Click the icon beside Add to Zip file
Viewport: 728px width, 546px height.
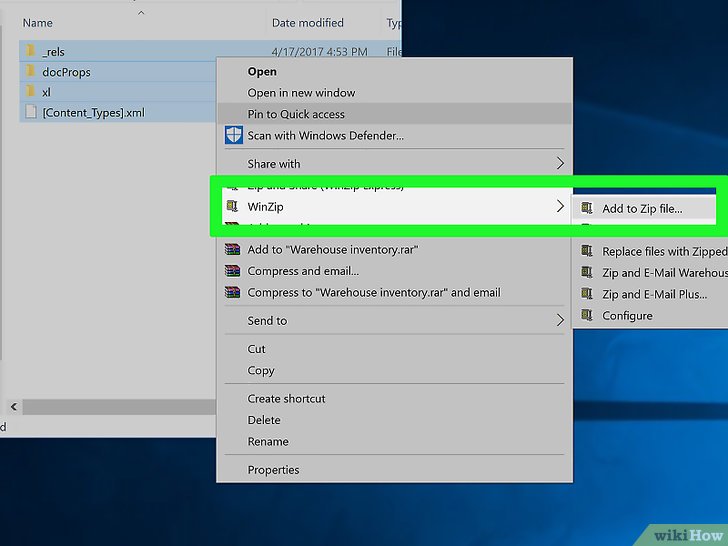point(586,209)
